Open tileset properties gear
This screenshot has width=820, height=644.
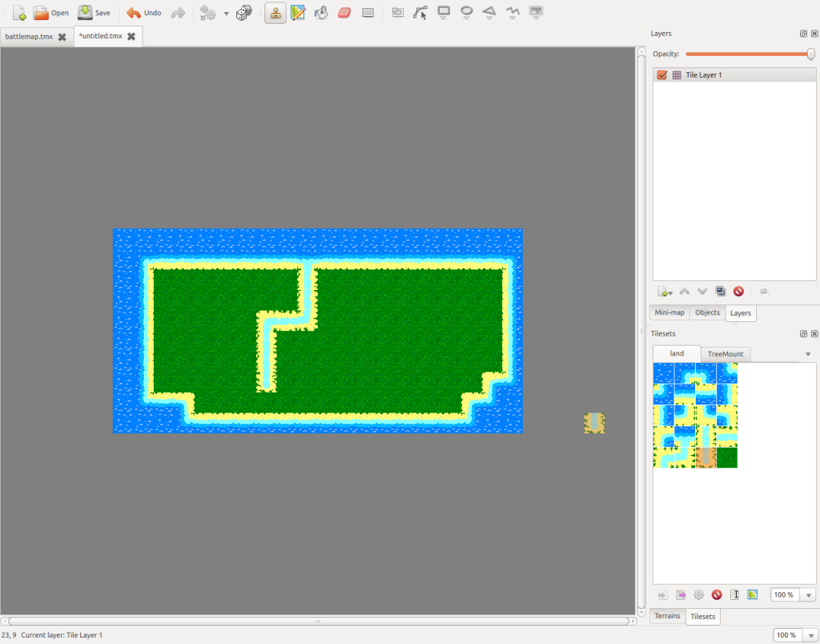(x=698, y=595)
